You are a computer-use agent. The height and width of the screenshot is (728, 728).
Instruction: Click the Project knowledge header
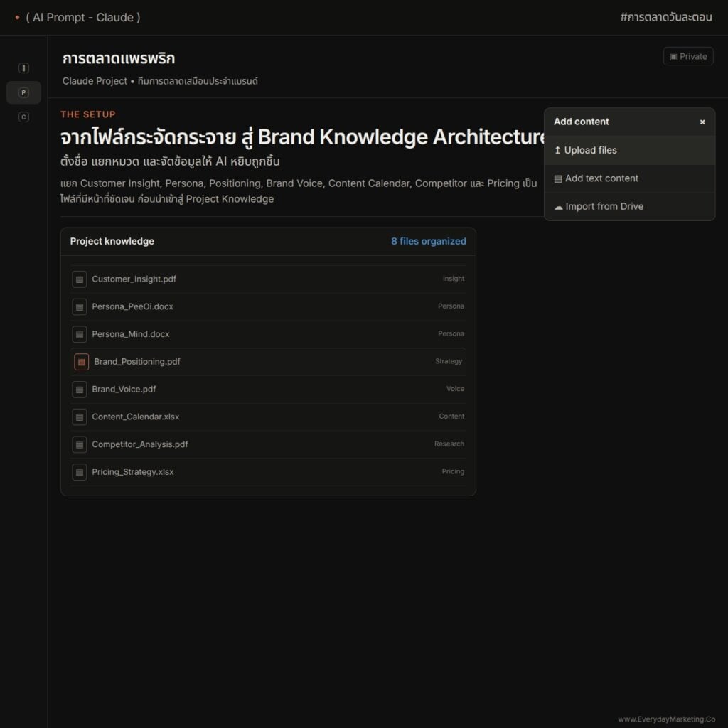[112, 242]
